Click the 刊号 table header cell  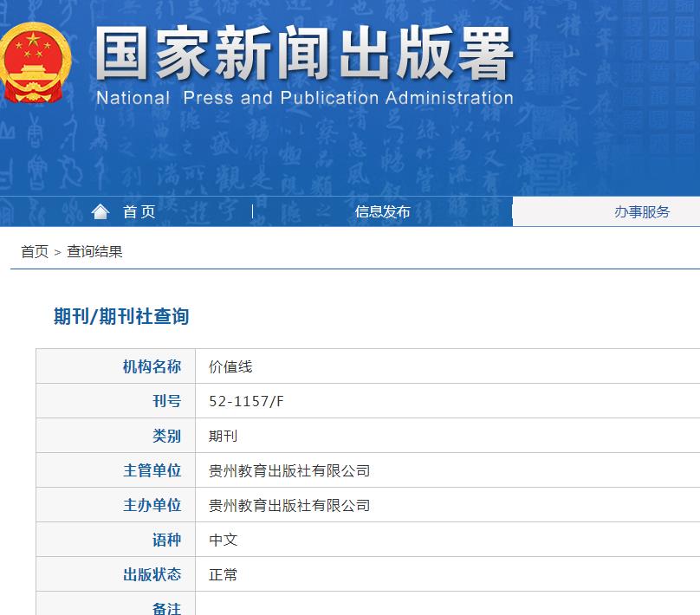click(x=168, y=400)
